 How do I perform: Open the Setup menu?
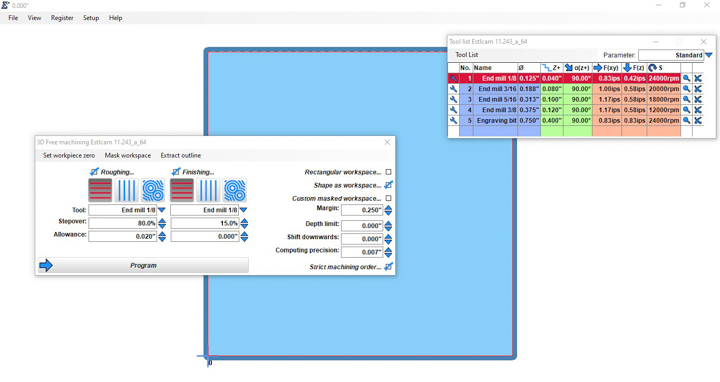[91, 18]
